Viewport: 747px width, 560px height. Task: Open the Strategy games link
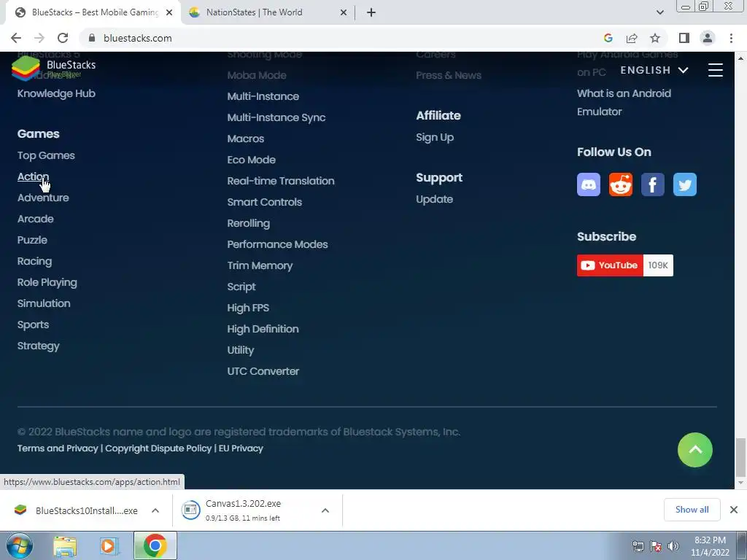(38, 346)
